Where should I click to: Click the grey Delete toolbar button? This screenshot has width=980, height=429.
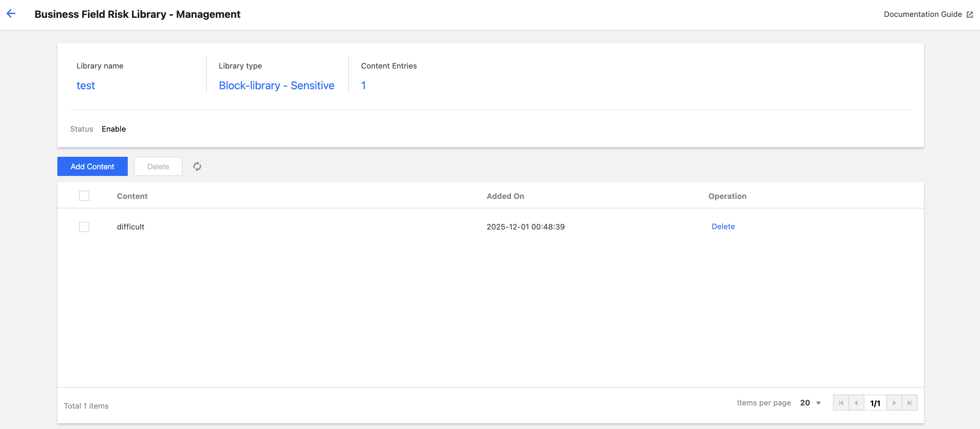(x=158, y=166)
